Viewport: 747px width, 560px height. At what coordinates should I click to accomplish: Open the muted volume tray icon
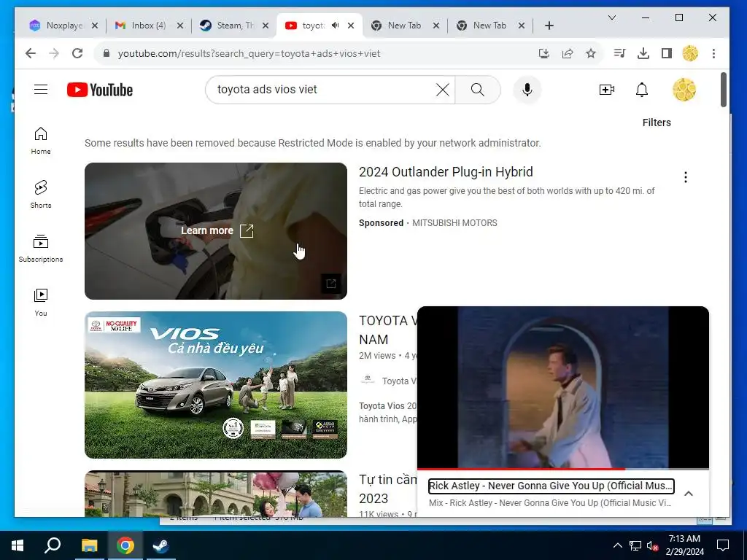(652, 545)
